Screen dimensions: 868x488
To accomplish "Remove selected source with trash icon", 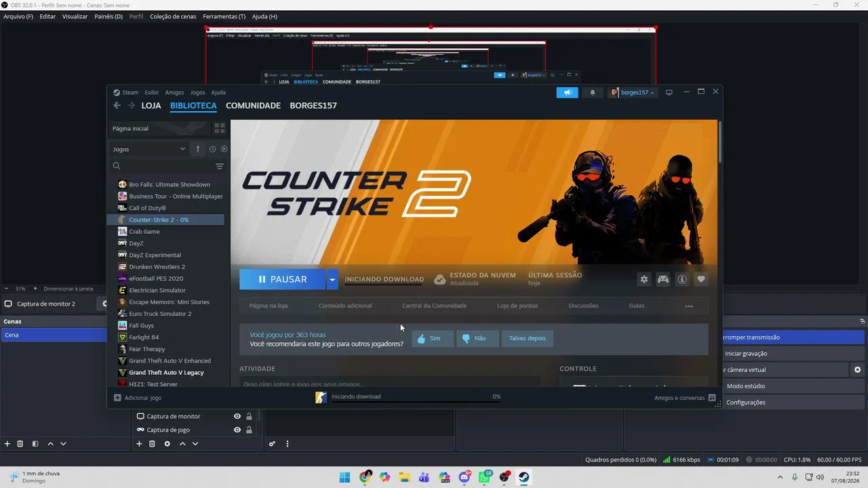I will (x=152, y=444).
